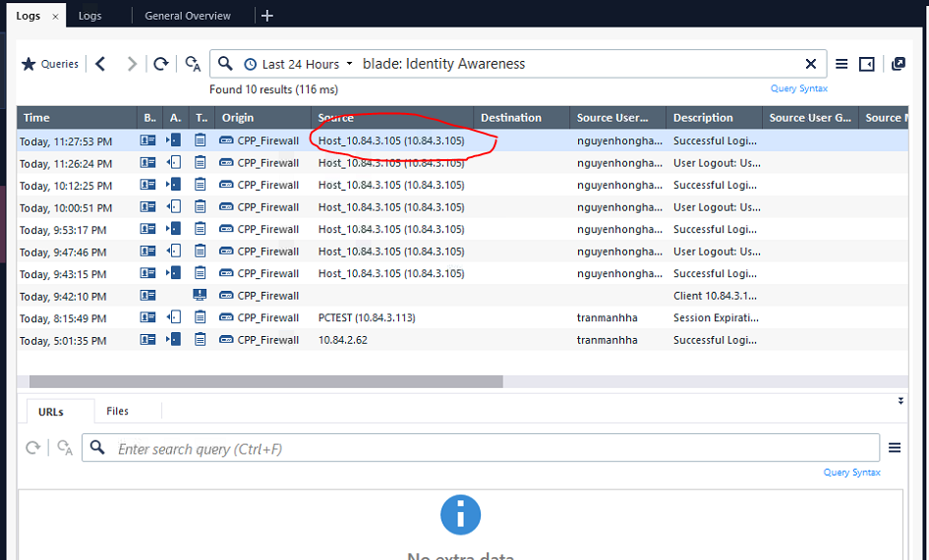Image resolution: width=929 pixels, height=560 pixels.
Task: Switch to the Files tab
Action: 118,412
